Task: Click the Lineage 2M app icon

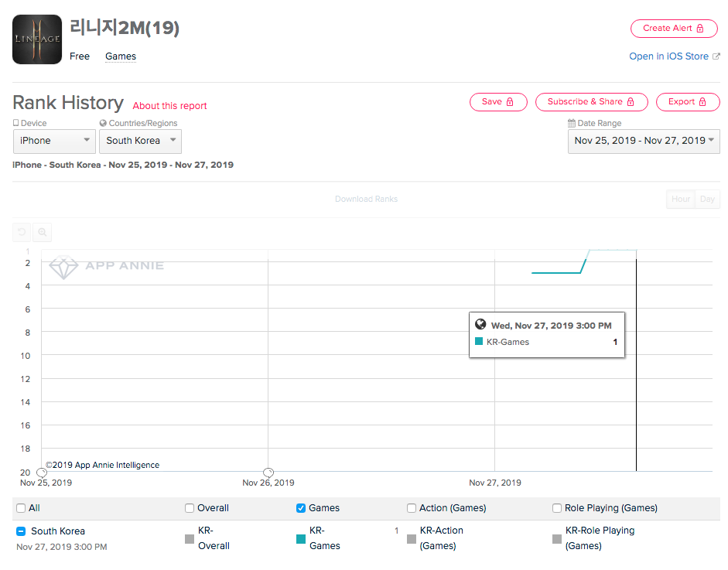Action: tap(37, 39)
